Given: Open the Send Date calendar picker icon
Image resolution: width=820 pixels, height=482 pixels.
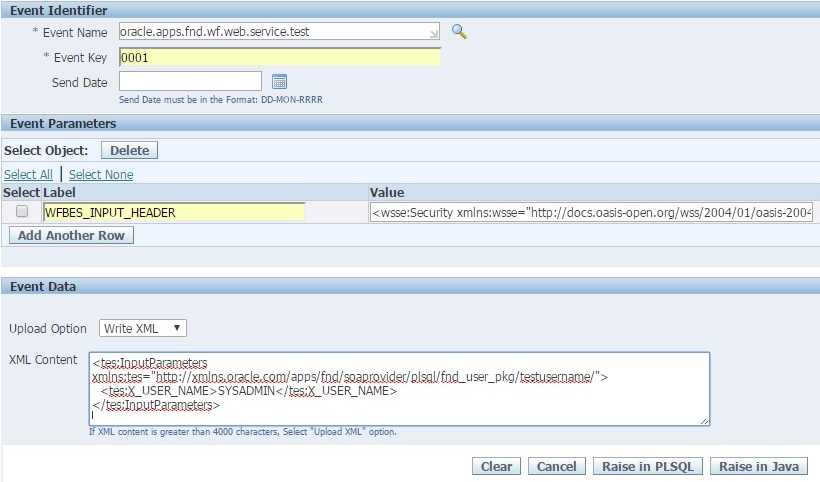Looking at the screenshot, I should (x=280, y=82).
